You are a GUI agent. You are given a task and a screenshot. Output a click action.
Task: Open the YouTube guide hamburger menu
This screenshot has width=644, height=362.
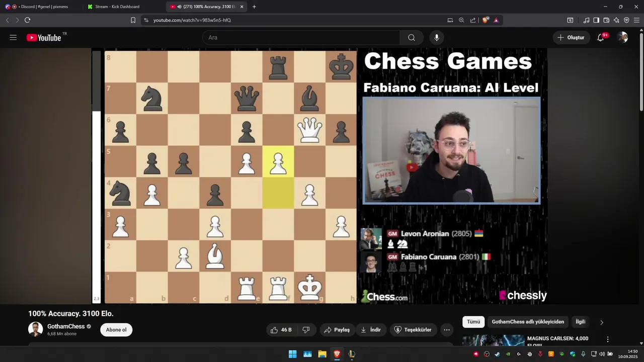click(13, 38)
